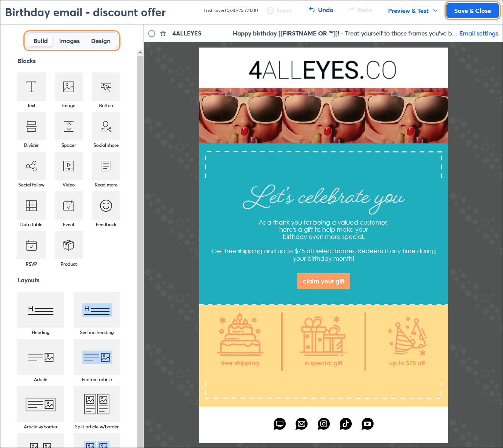Viewport: 503px width, 448px height.
Task: Pick the Split article w/border layout
Action: [x=97, y=404]
